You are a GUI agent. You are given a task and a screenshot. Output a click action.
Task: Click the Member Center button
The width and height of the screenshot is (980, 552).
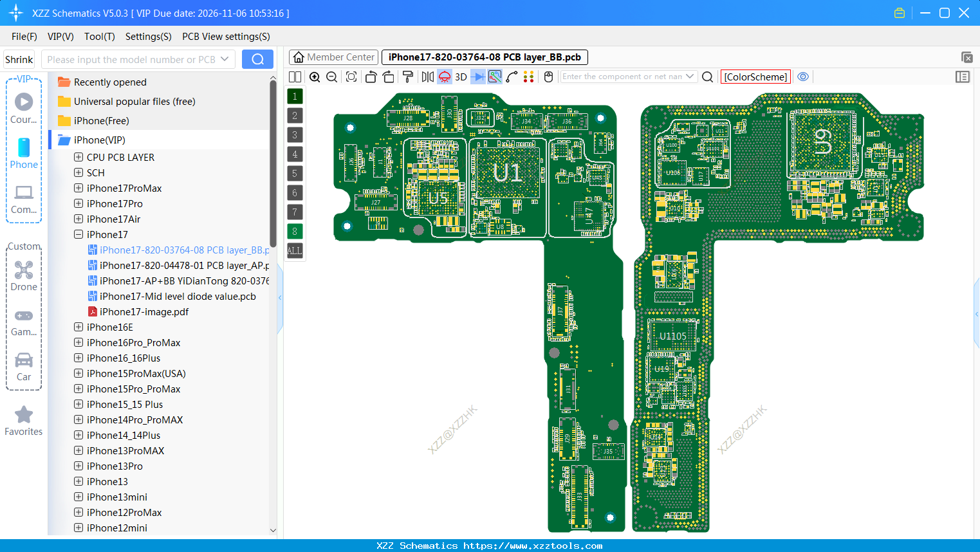333,57
